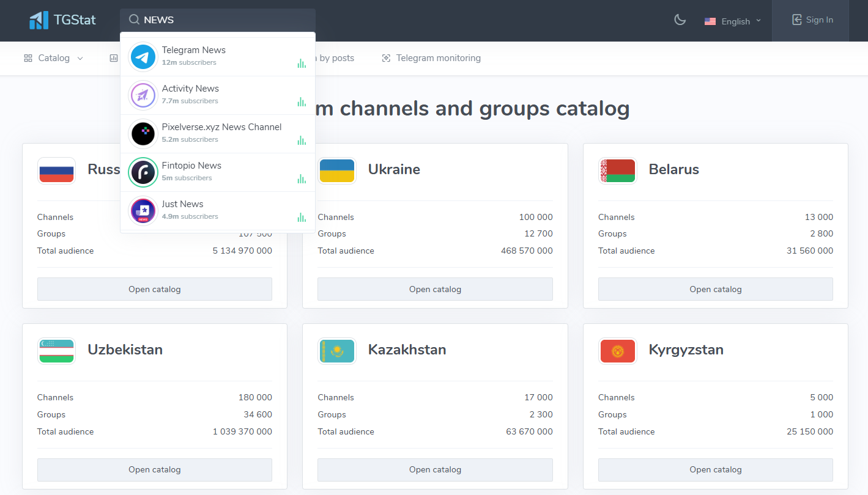The image size is (868, 495).
Task: Open stats icon for Fintopio News
Action: pos(302,178)
